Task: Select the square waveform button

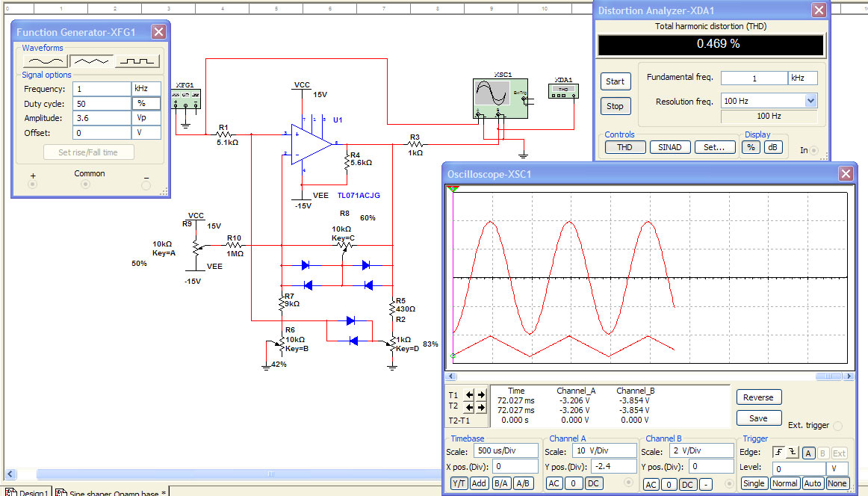Action: (137, 61)
